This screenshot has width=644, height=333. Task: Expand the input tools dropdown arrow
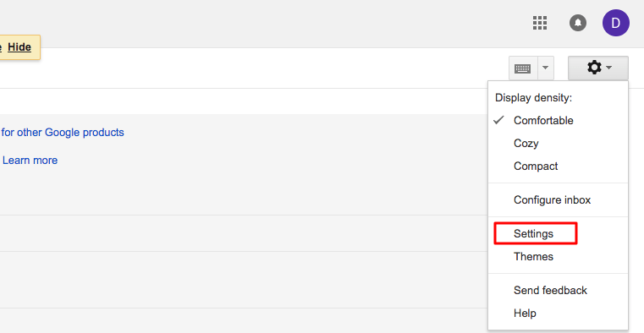(546, 68)
